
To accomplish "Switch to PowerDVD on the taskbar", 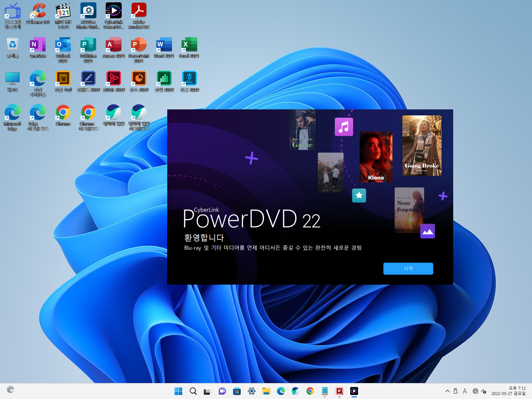I will [354, 391].
